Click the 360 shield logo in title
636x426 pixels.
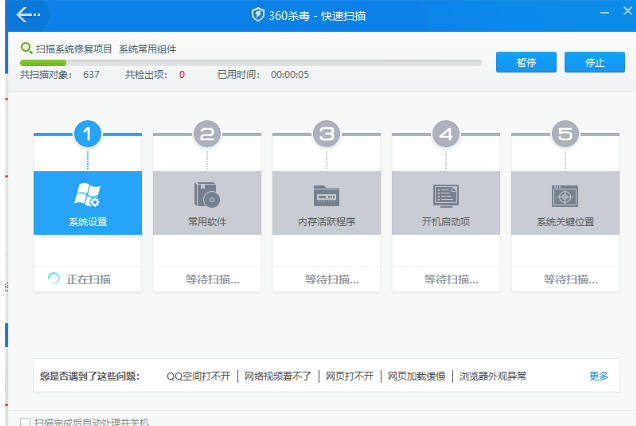pos(258,15)
